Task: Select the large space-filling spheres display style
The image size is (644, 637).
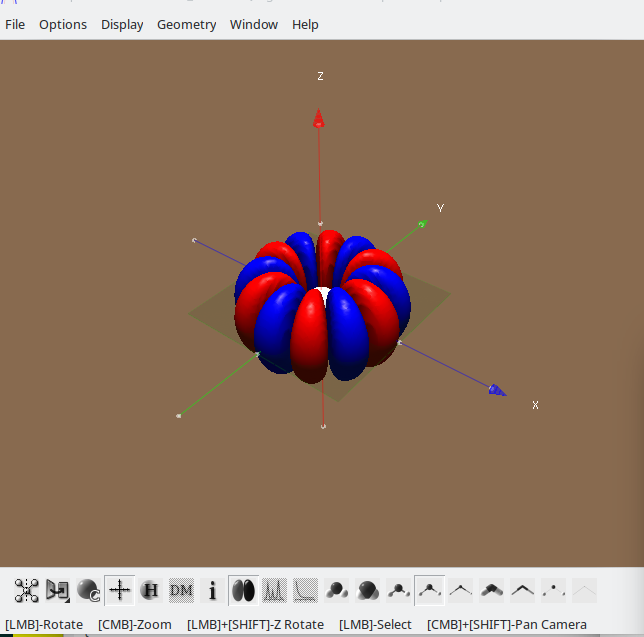Action: pyautogui.click(x=367, y=590)
